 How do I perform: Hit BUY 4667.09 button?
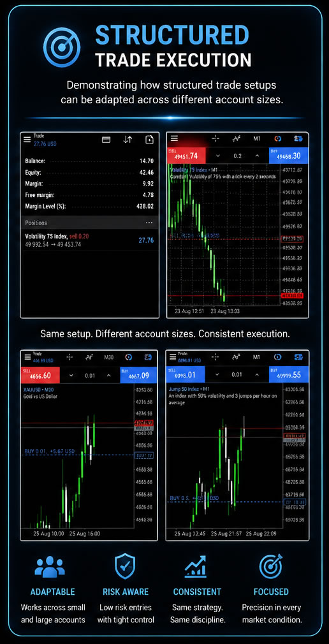point(138,375)
